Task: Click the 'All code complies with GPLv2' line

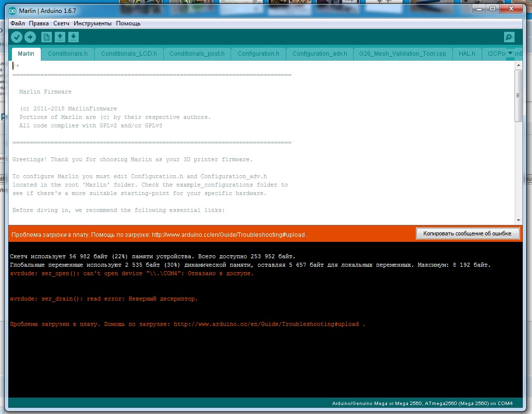Action: (x=91, y=126)
